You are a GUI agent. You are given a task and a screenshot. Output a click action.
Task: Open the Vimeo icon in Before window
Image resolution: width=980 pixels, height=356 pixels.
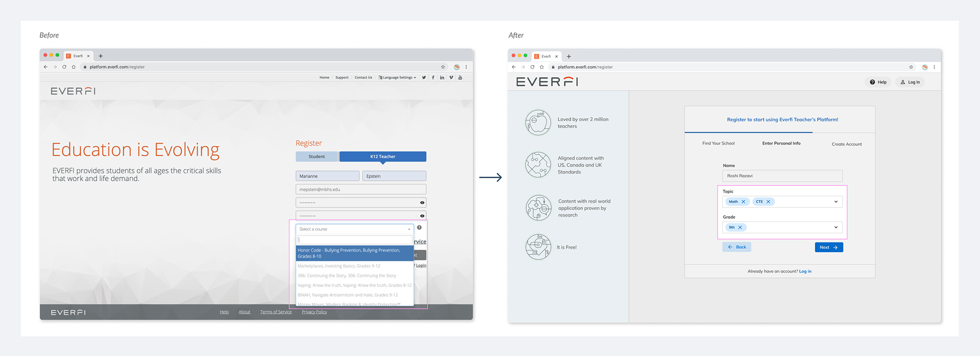451,78
